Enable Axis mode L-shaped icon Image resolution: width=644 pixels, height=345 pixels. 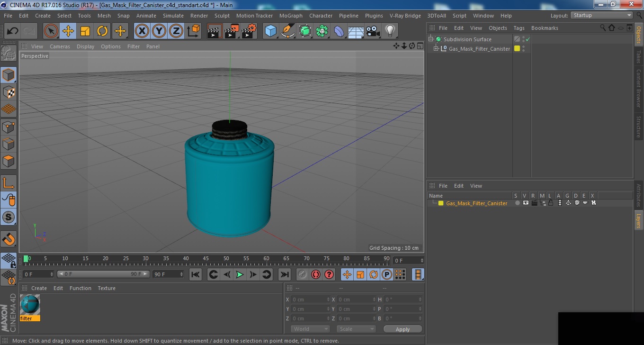click(x=9, y=183)
